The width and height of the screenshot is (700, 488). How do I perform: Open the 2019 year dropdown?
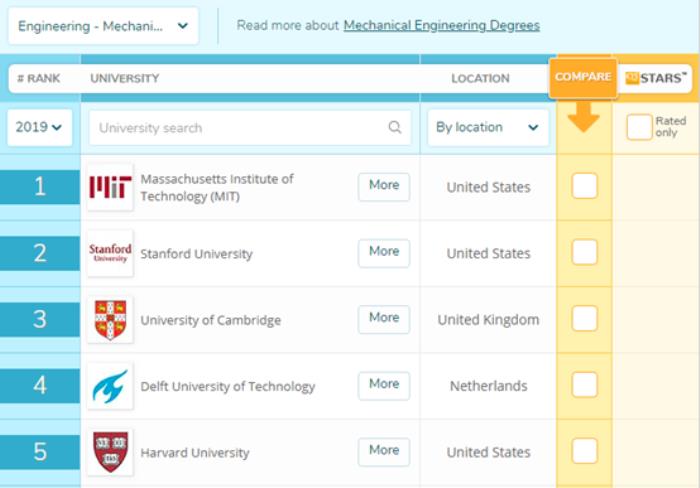40,128
